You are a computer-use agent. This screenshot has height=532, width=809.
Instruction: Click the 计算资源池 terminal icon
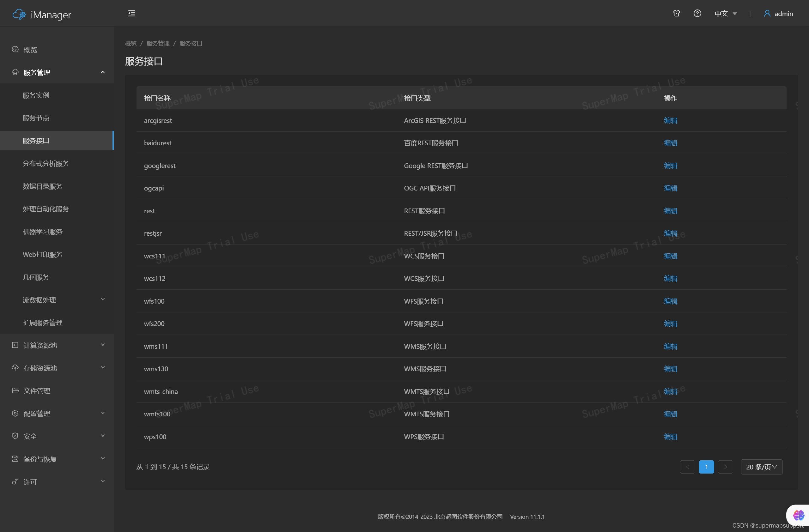tap(15, 345)
